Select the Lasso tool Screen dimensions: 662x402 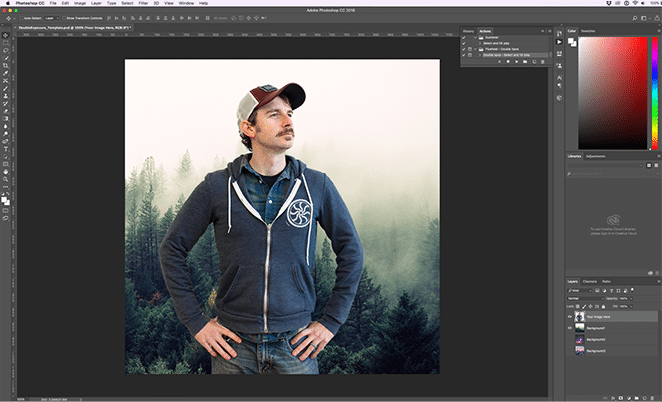tap(6, 51)
